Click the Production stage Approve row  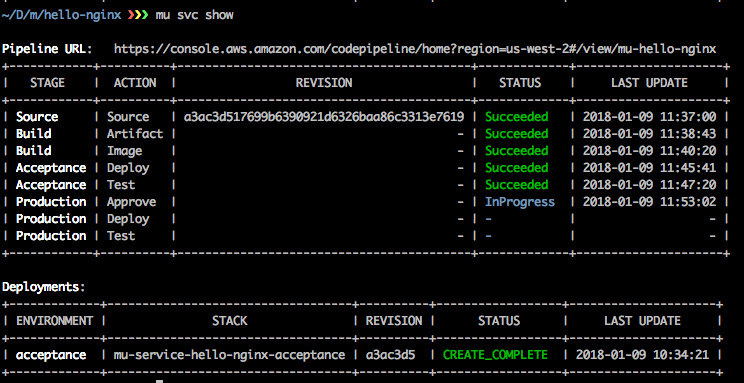click(x=365, y=202)
